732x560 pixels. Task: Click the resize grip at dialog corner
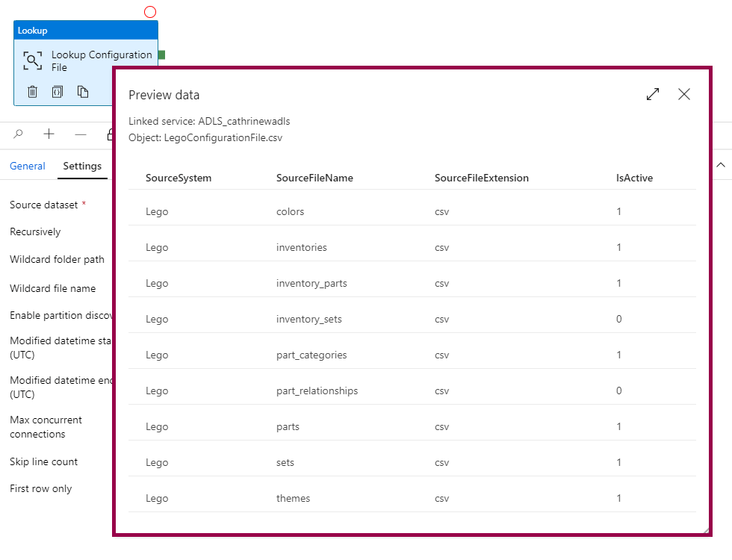click(x=704, y=529)
